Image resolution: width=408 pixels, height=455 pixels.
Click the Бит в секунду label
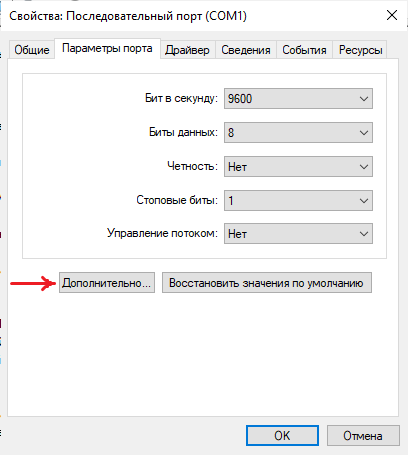(181, 99)
